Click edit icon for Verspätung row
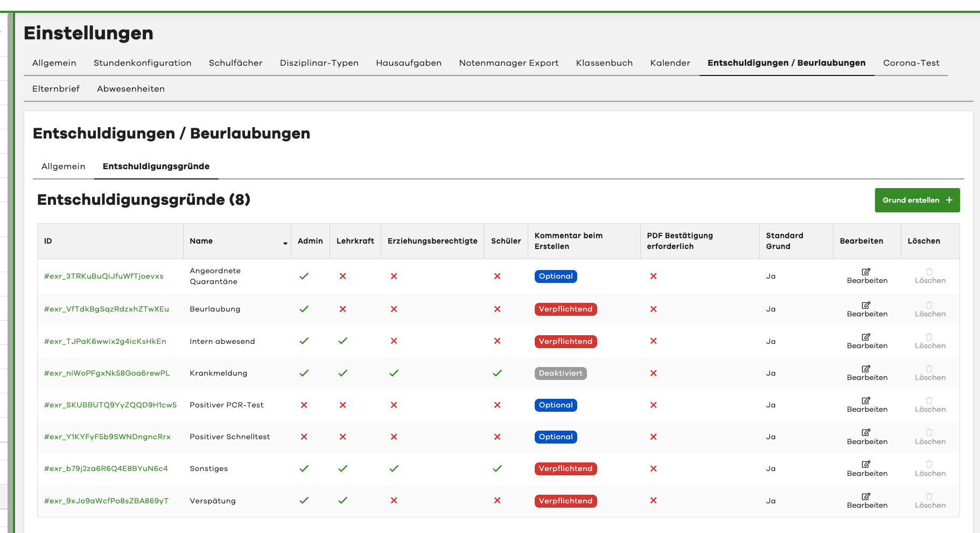 point(866,496)
